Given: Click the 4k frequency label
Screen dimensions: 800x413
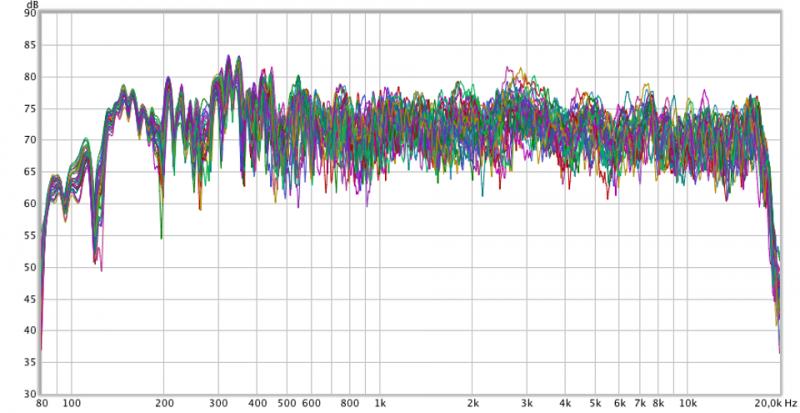Looking at the screenshot, I should pos(565,403).
